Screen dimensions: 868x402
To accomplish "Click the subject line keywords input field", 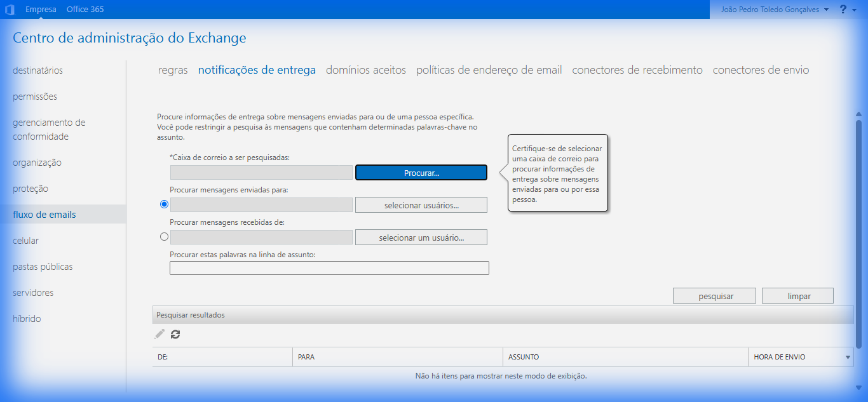I will tap(329, 267).
